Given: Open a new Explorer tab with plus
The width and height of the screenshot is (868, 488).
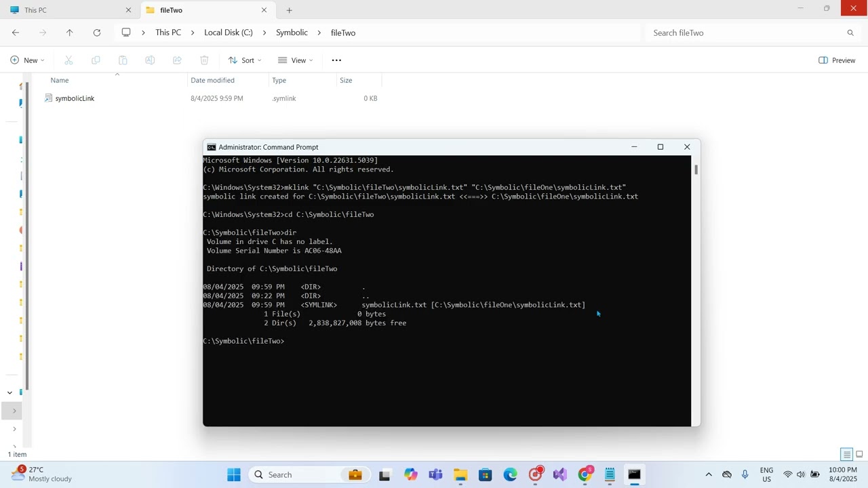Looking at the screenshot, I should click(289, 10).
